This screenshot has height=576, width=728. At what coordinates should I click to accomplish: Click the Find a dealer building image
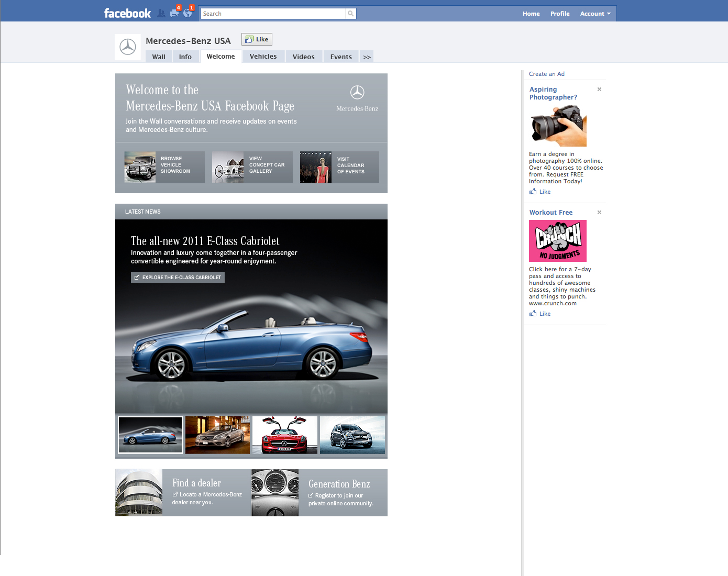(139, 493)
